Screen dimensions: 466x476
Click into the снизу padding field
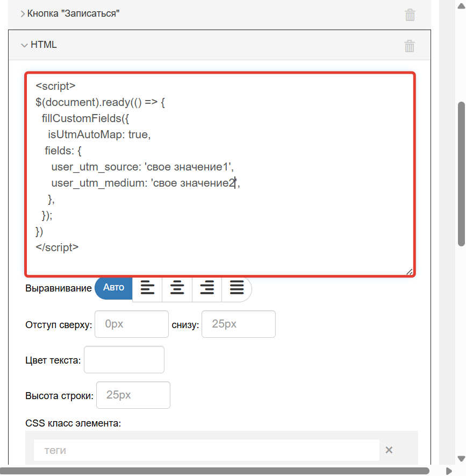239,324
